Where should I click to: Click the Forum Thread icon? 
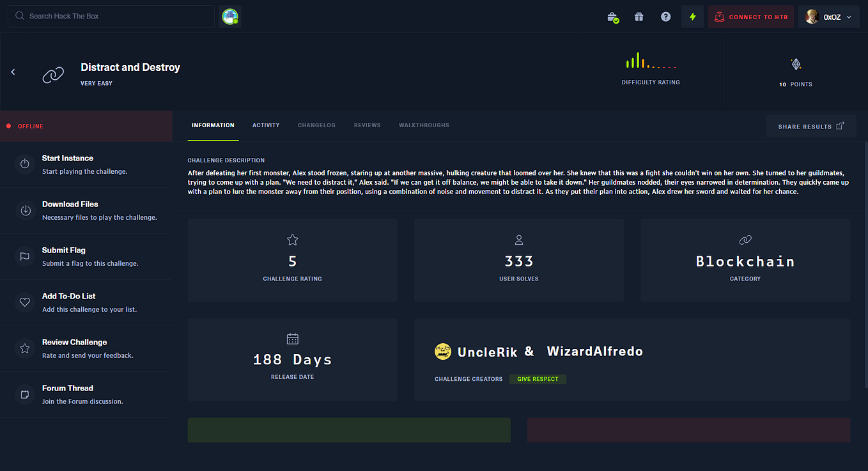pyautogui.click(x=24, y=394)
